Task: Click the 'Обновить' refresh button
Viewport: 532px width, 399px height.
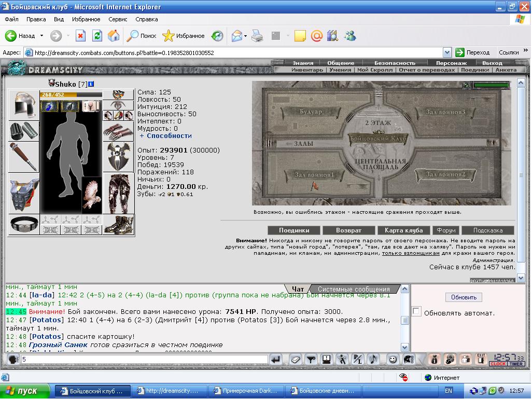Action: pyautogui.click(x=464, y=297)
